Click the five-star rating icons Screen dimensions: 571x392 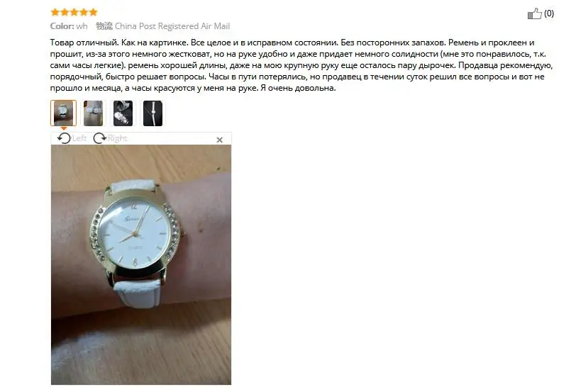pos(74,12)
